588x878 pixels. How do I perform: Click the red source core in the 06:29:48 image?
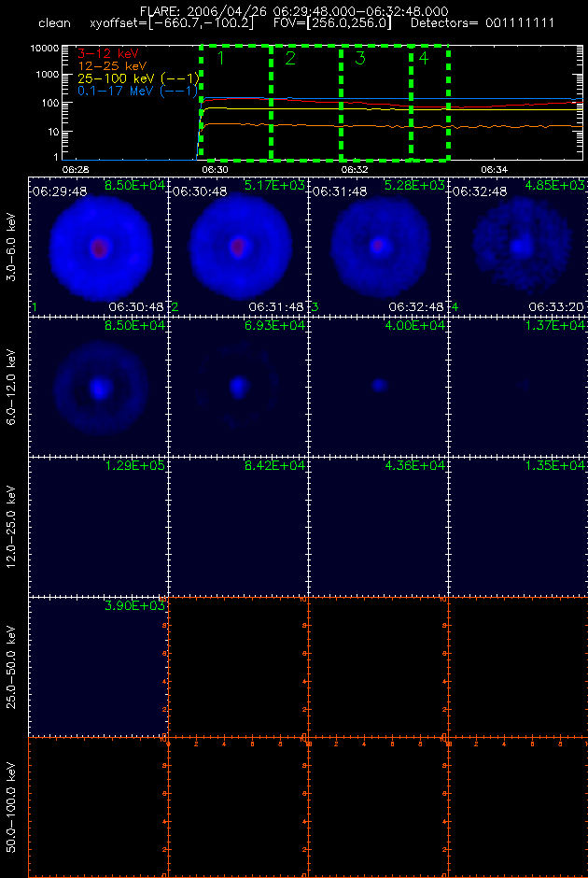99,247
